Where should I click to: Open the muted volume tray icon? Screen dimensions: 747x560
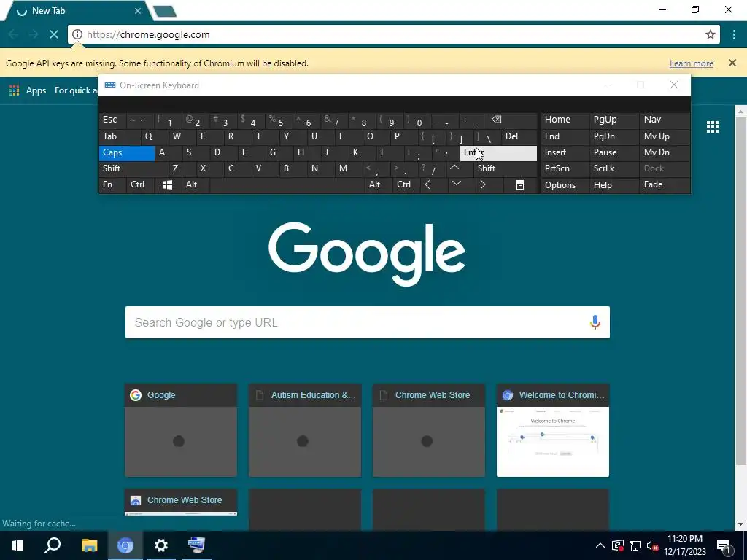tap(653, 545)
